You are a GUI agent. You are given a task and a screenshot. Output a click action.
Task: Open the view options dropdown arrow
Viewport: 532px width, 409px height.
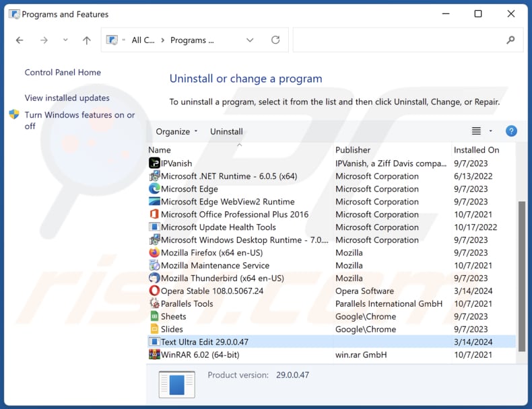491,131
